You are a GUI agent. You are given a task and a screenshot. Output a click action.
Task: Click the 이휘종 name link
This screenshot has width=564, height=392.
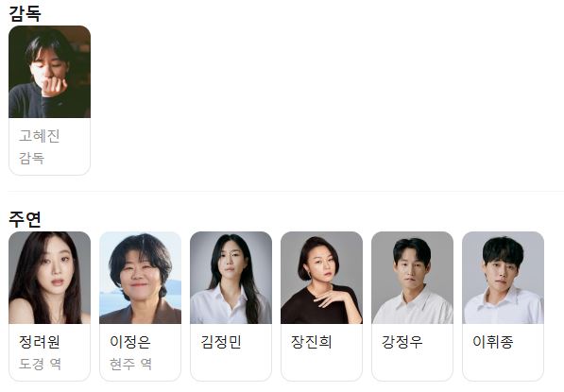pyautogui.click(x=493, y=342)
